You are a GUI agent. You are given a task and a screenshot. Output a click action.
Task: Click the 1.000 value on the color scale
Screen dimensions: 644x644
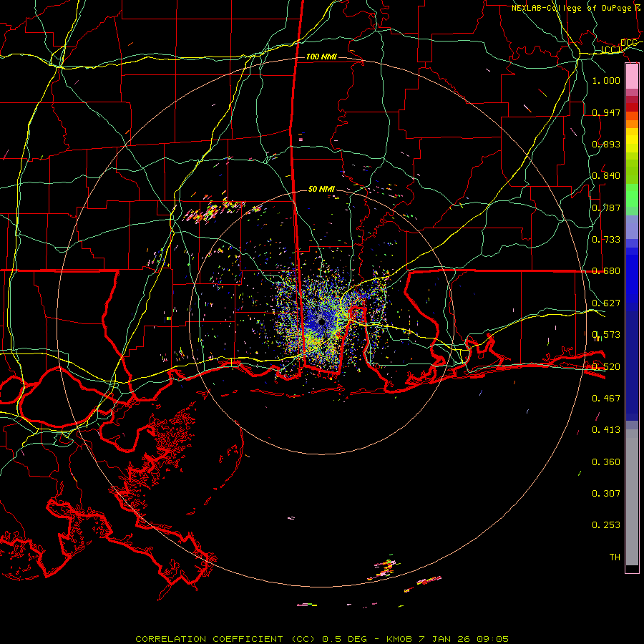pyautogui.click(x=606, y=80)
